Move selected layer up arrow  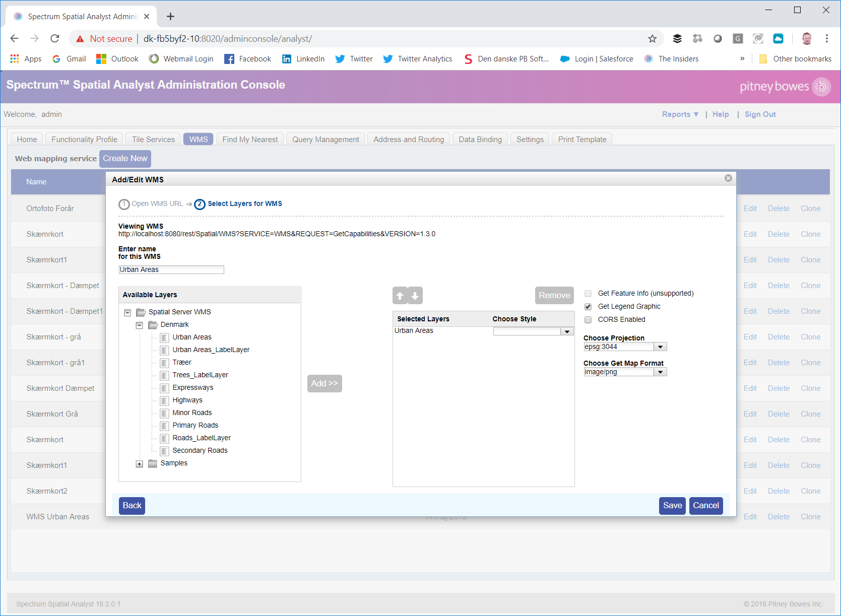400,296
